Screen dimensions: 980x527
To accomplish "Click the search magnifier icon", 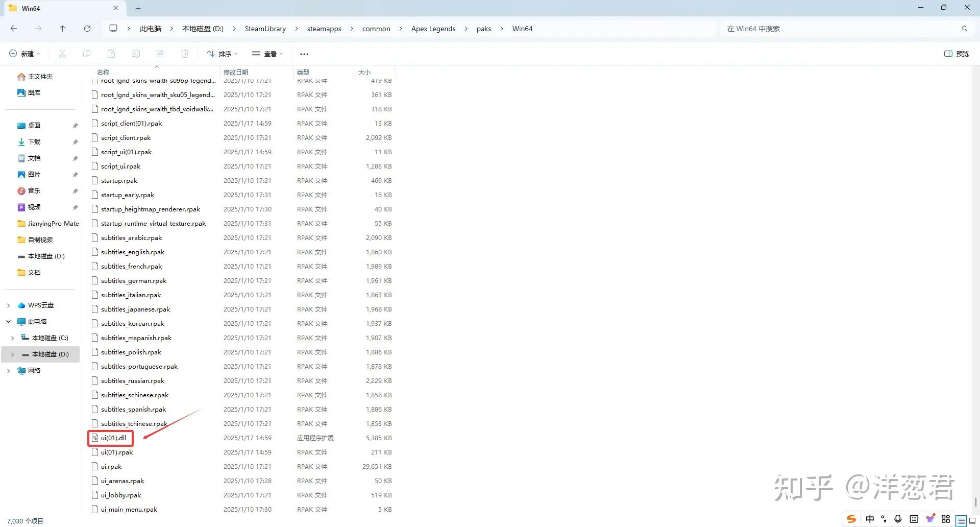I will tap(964, 29).
